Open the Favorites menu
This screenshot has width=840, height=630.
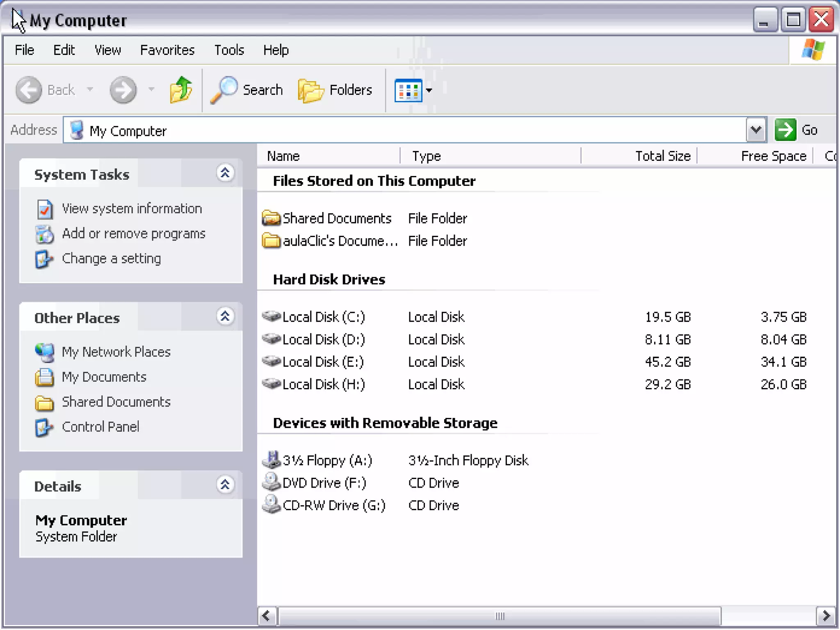click(167, 50)
